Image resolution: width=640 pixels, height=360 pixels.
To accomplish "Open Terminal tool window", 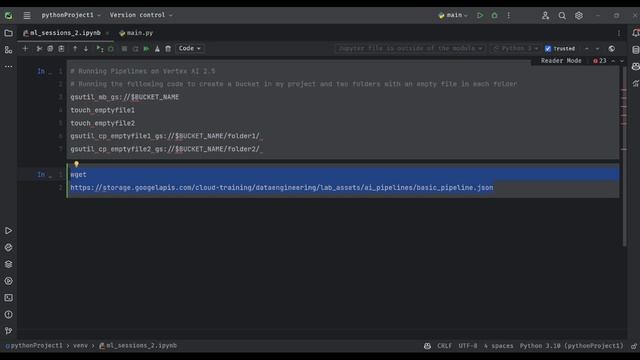I will pos(8,298).
